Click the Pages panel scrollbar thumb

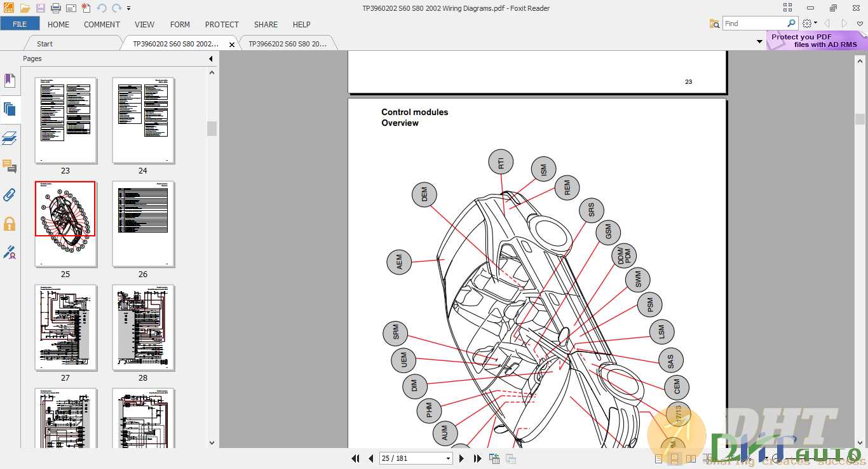(x=212, y=128)
